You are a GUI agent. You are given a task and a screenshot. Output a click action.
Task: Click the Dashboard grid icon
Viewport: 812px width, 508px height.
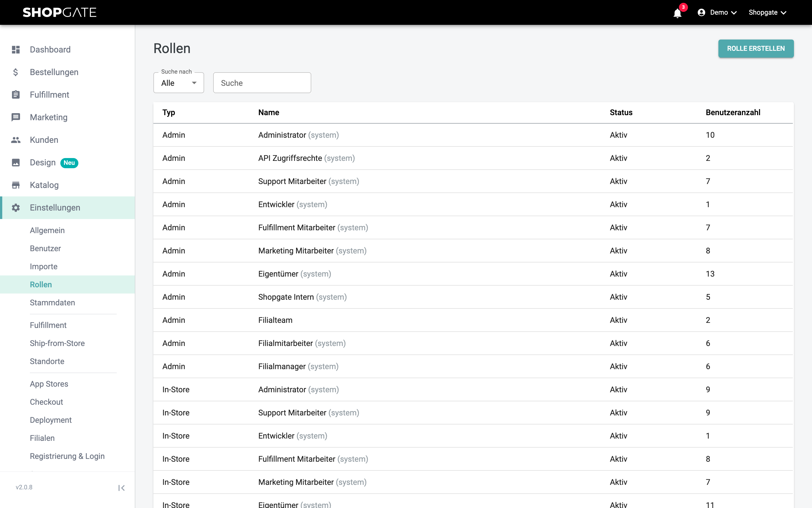16,50
